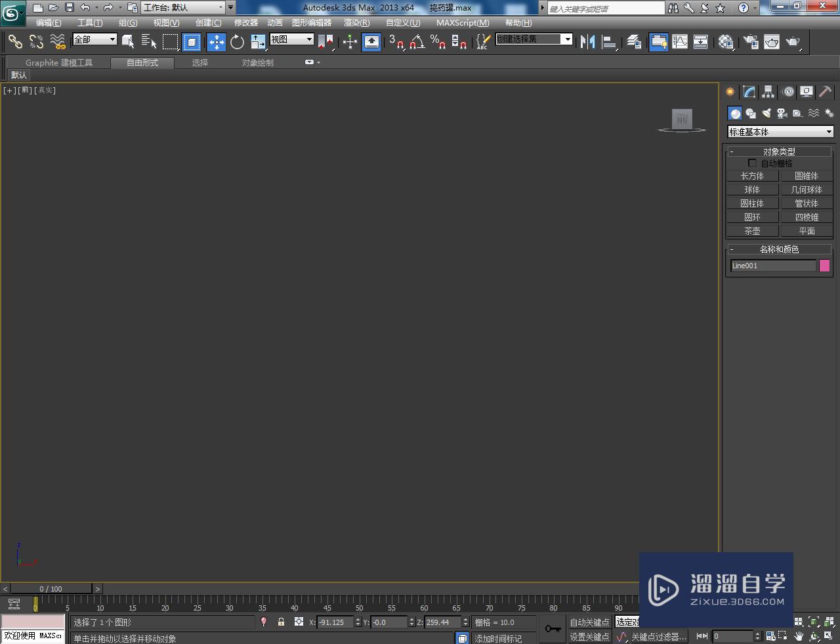840x644 pixels.
Task: Click the X coordinate field -91.125
Action: (x=335, y=622)
